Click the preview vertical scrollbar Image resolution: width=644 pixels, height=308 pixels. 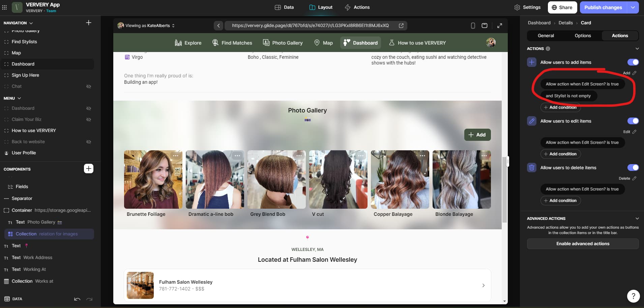tap(504, 189)
